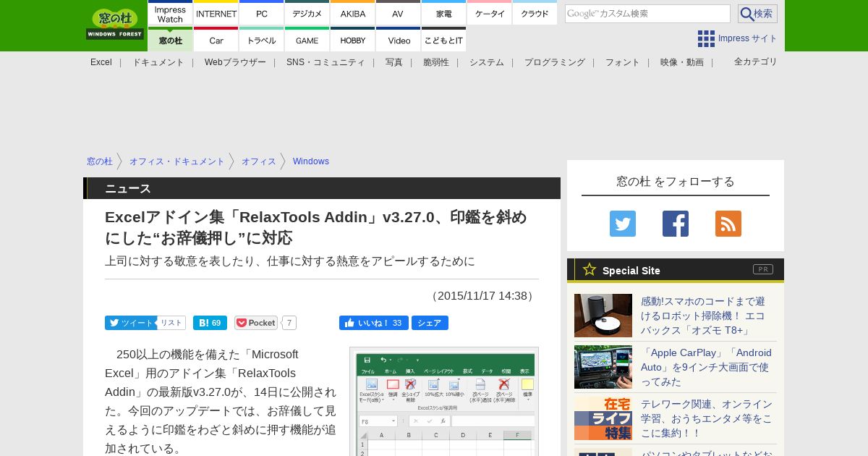The width and height of the screenshot is (868, 456).
Task: Open the Impress サイト grid icon
Action: tap(706, 38)
